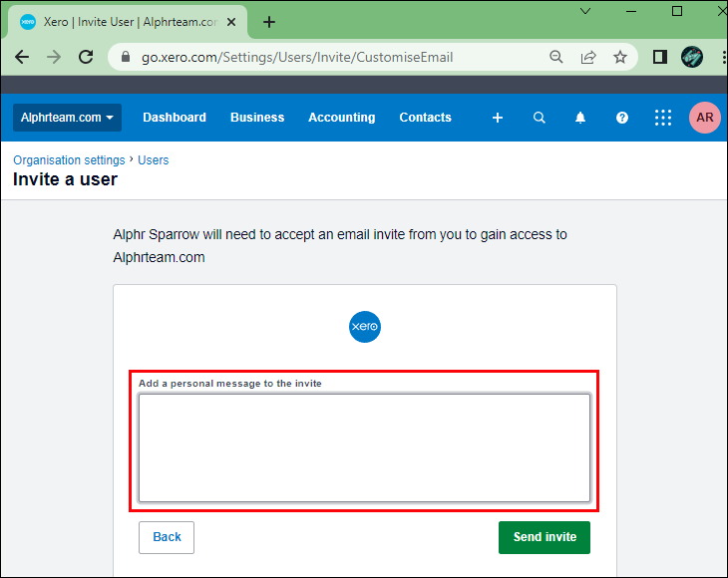Click the Back button
This screenshot has height=578, width=728.
point(167,537)
